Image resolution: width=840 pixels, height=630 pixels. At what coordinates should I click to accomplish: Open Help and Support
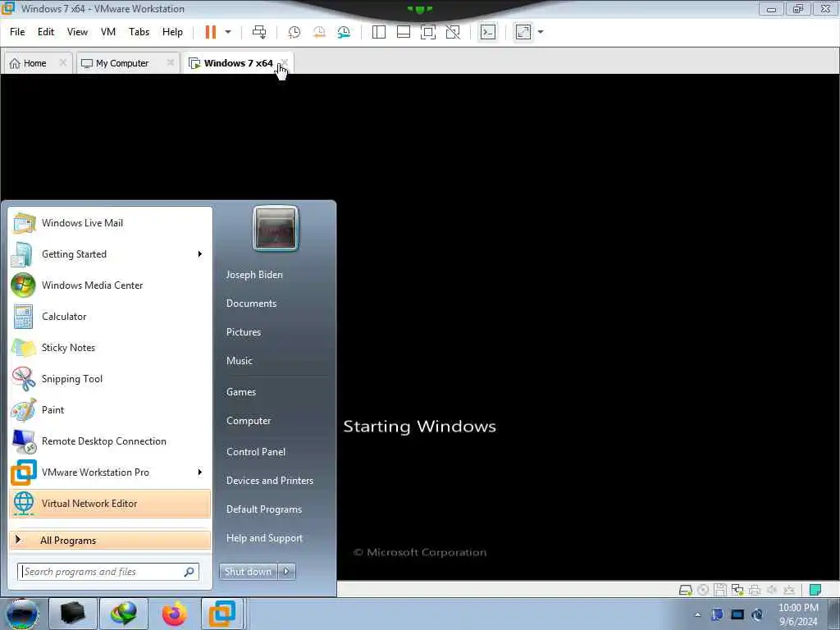[264, 538]
